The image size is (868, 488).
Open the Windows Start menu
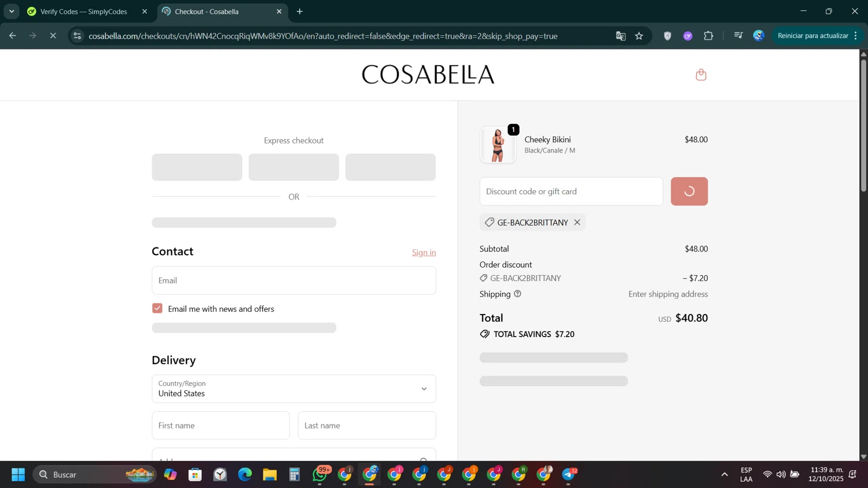pyautogui.click(x=18, y=475)
